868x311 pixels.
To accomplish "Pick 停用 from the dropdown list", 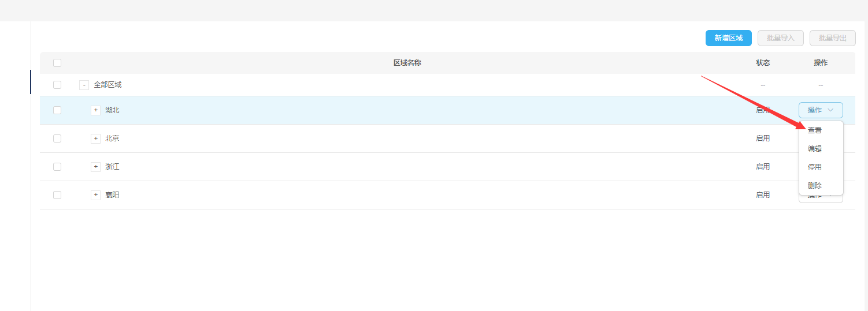I will click(815, 167).
